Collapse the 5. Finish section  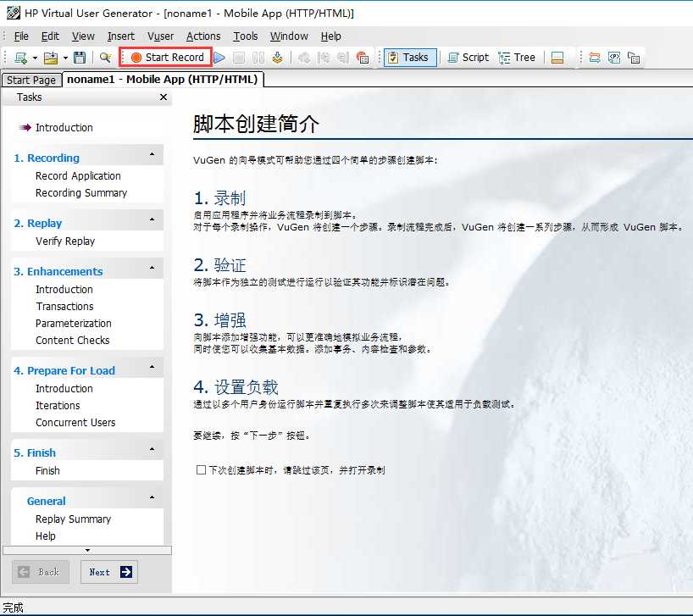tap(152, 449)
